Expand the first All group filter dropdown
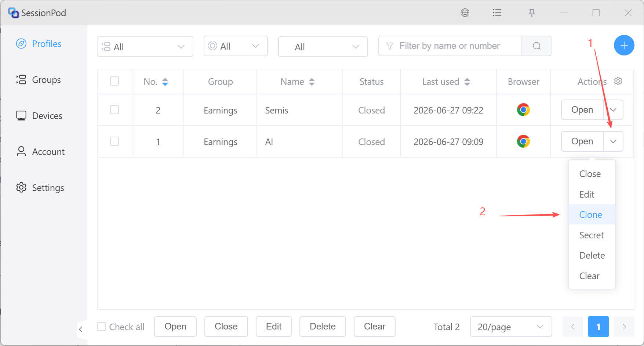 [145, 47]
